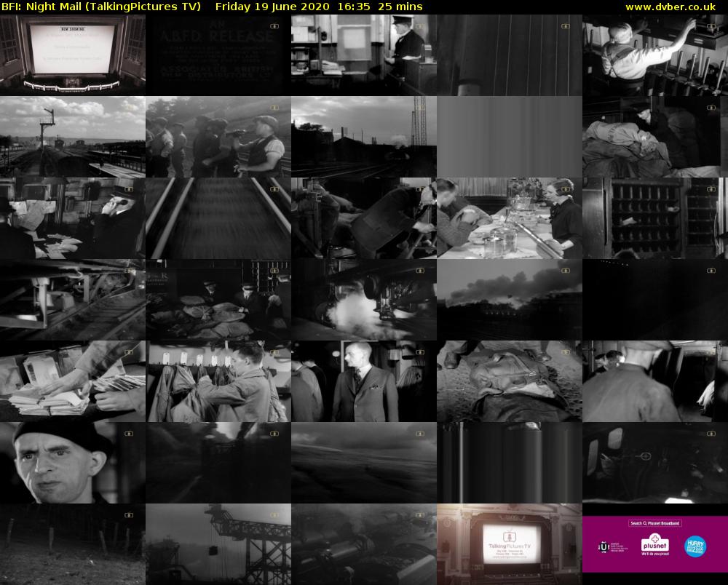Select the blurred railway tracks frame
Viewport: 728px width, 585px height.
tap(218, 218)
